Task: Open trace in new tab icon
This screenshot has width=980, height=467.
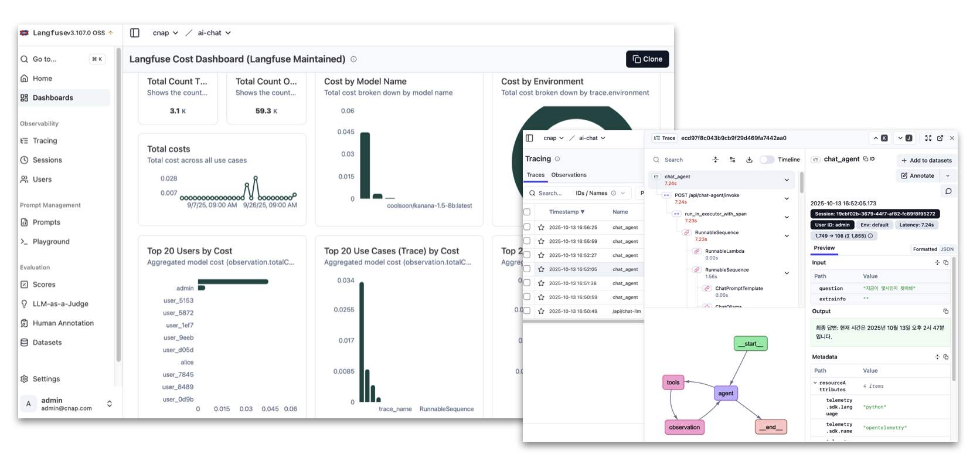Action: click(x=940, y=138)
